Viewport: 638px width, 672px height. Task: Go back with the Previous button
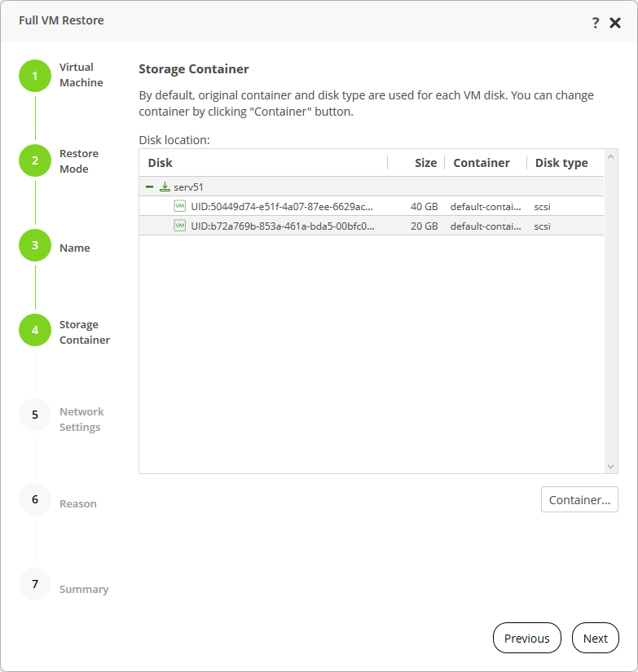click(x=526, y=639)
